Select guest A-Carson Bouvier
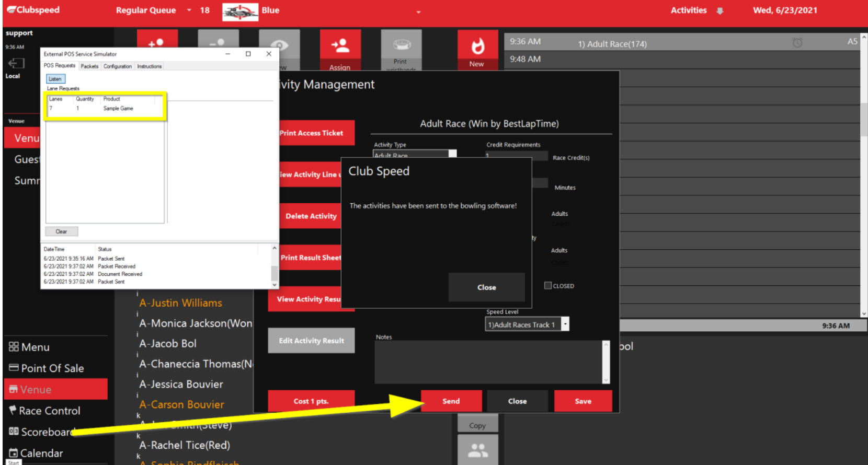The height and width of the screenshot is (465, 868). point(181,405)
